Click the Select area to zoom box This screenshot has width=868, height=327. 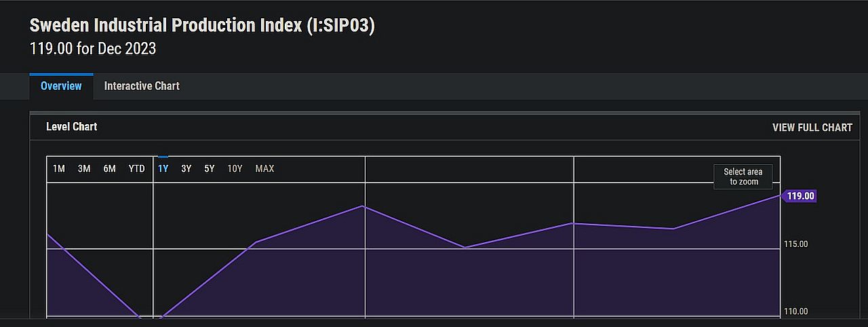[743, 177]
